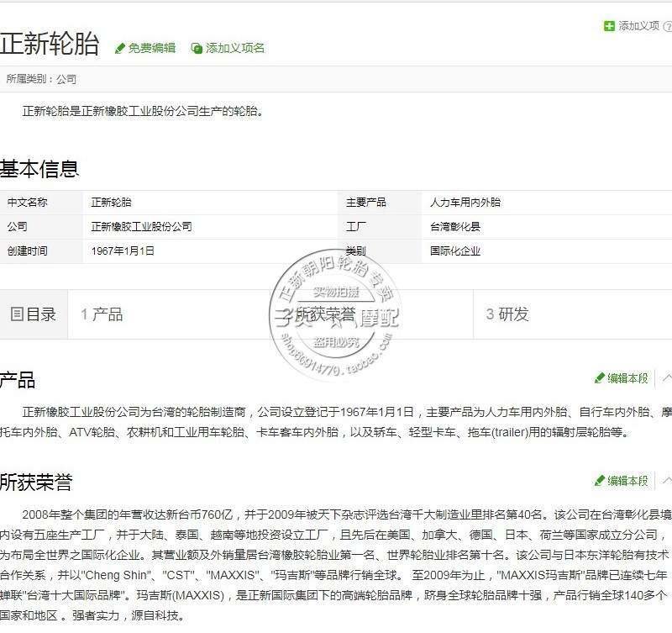Click the 国际化企业 table value
The width and height of the screenshot is (672, 633).
pos(455,251)
